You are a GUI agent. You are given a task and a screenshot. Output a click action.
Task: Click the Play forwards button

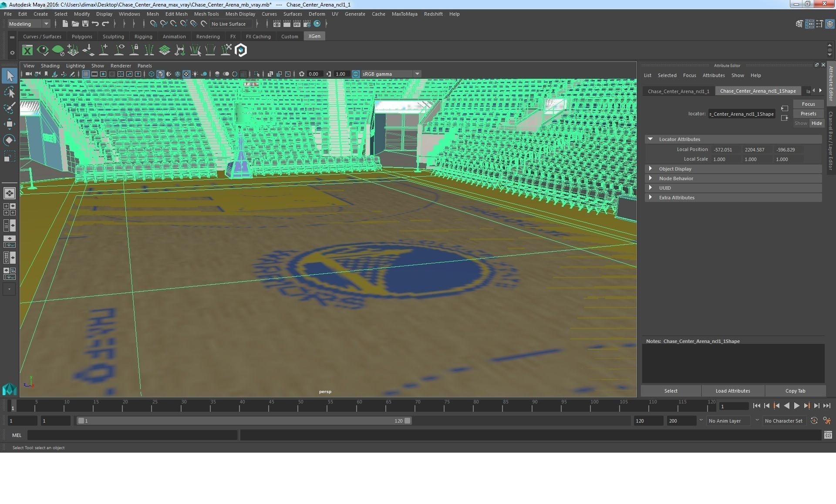coord(796,406)
